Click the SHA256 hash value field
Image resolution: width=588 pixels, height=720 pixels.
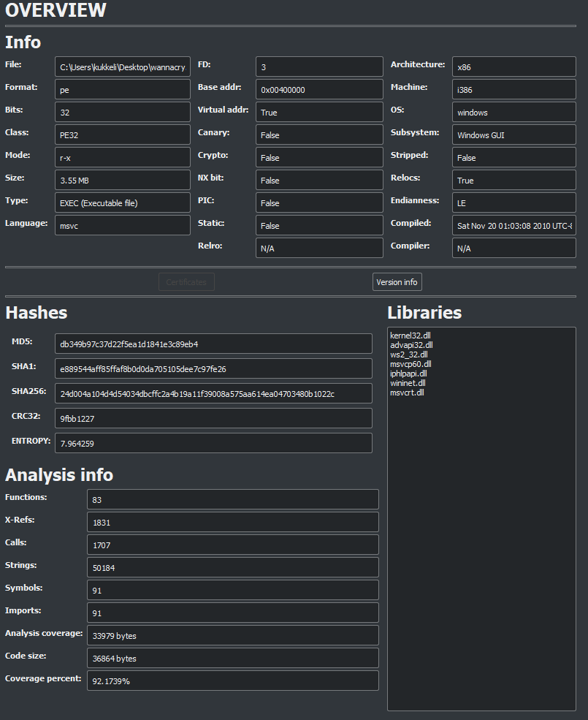tap(213, 394)
